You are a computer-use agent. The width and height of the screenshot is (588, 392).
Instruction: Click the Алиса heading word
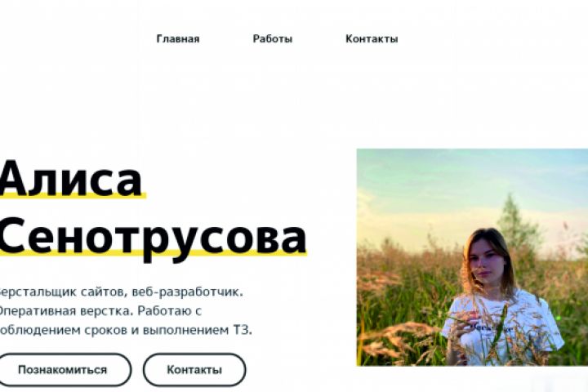[71, 180]
